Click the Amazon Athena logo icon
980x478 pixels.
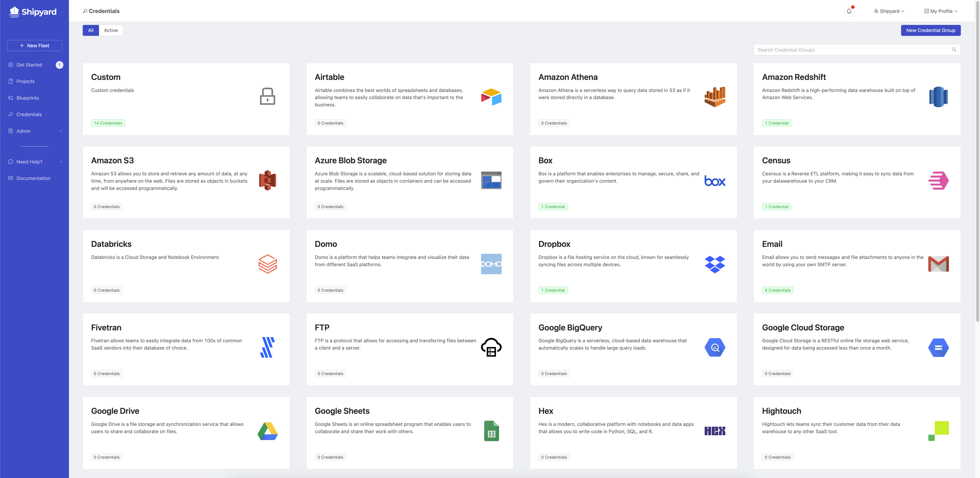coord(715,97)
